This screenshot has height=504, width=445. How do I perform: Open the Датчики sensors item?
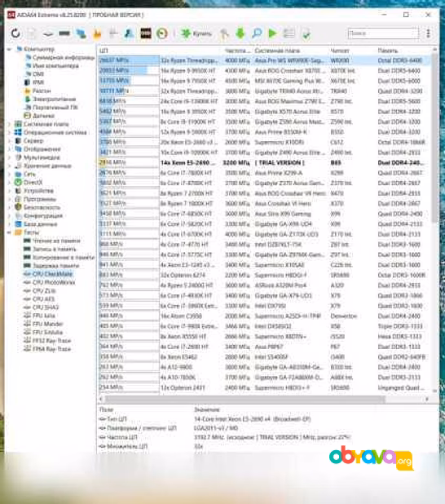pyautogui.click(x=43, y=116)
